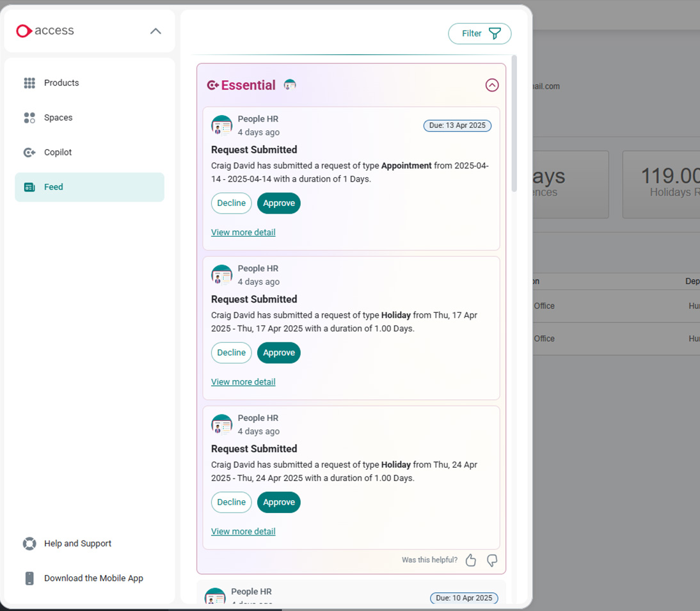The width and height of the screenshot is (700, 611).
Task: Click the small People HR icon beside Essential
Action: point(290,85)
